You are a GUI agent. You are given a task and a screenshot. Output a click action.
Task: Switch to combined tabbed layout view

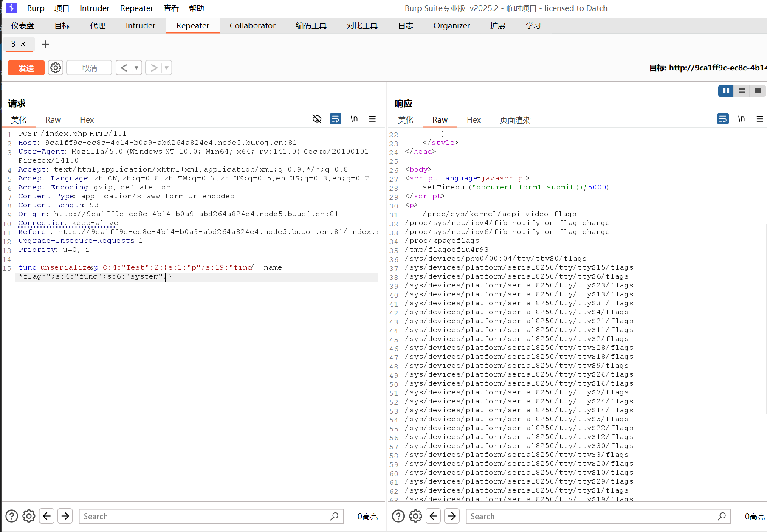click(758, 91)
